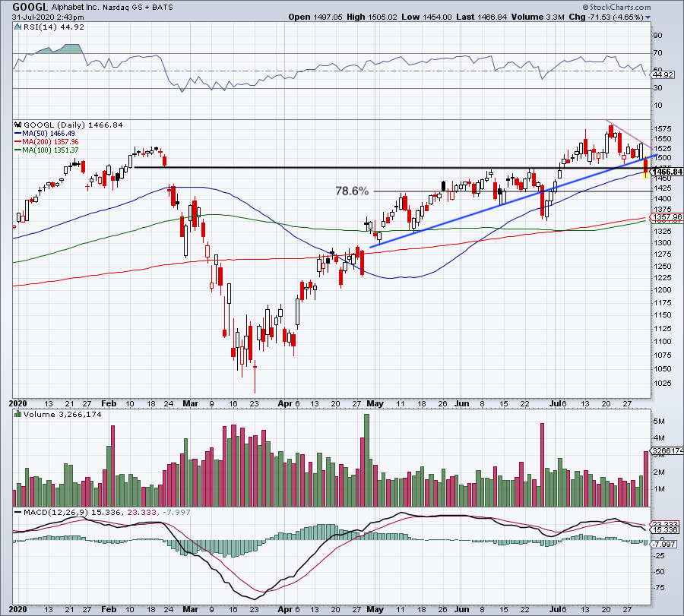Click the 1466.84 last price tag on right axis
This screenshot has height=616, width=684.
pyautogui.click(x=667, y=172)
